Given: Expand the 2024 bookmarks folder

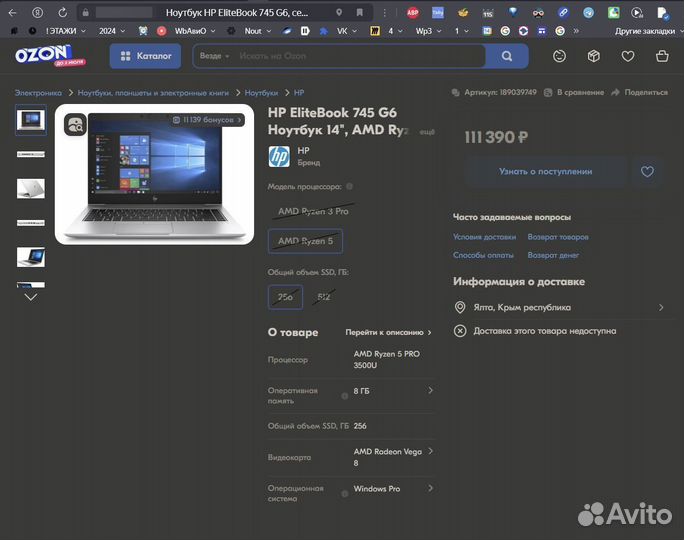Looking at the screenshot, I should [112, 31].
